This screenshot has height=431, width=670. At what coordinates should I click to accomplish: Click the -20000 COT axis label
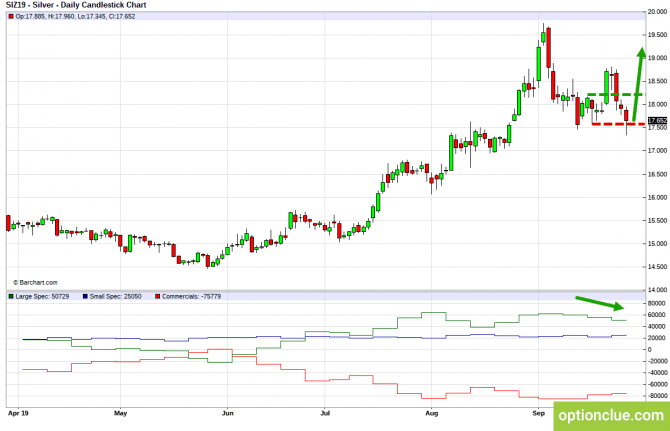click(x=657, y=361)
